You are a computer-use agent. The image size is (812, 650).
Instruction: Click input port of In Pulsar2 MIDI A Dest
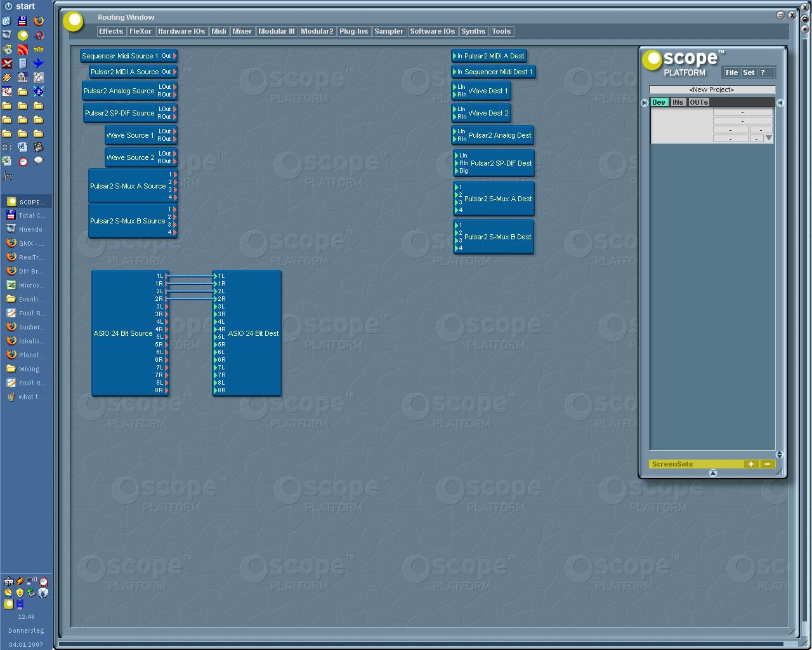pyautogui.click(x=454, y=56)
